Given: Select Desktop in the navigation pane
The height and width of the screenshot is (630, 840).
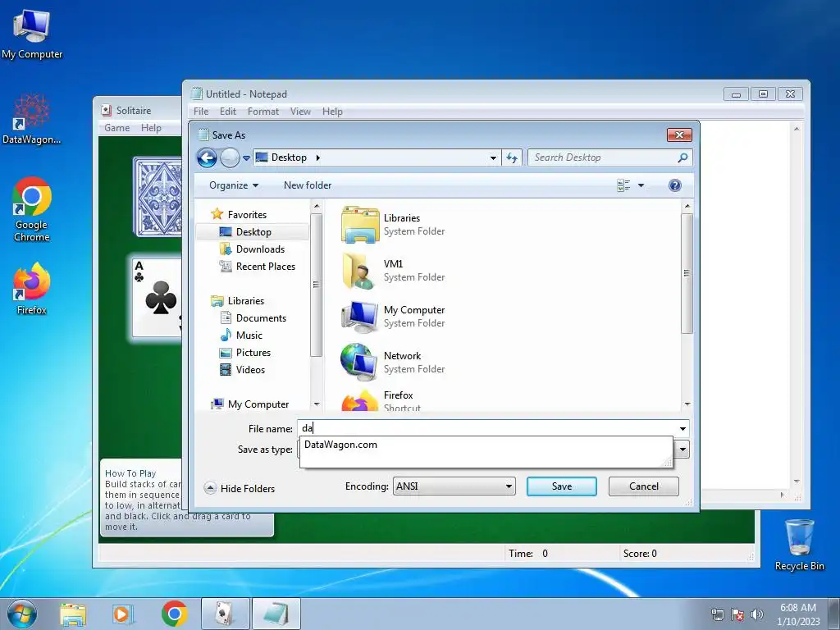Looking at the screenshot, I should pos(253,232).
